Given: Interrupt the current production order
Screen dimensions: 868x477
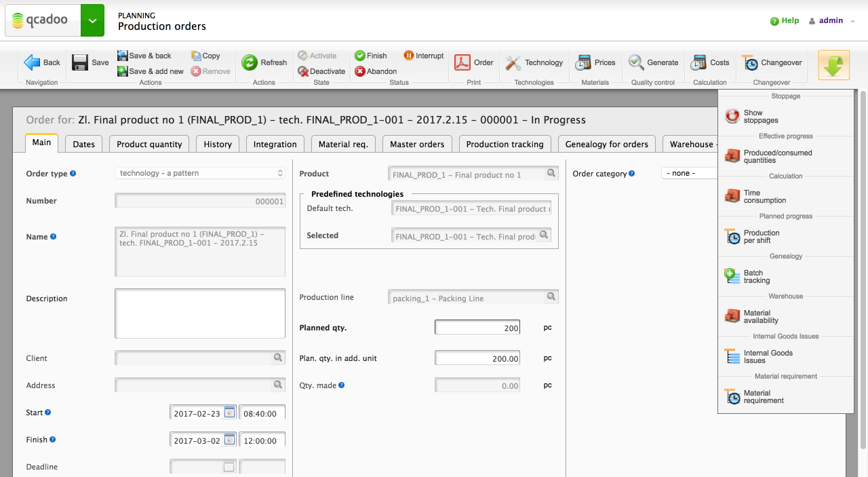Looking at the screenshot, I should point(423,55).
